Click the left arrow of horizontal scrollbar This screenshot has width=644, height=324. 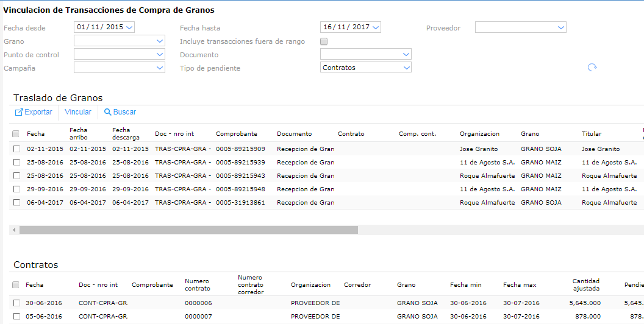pos(13,230)
